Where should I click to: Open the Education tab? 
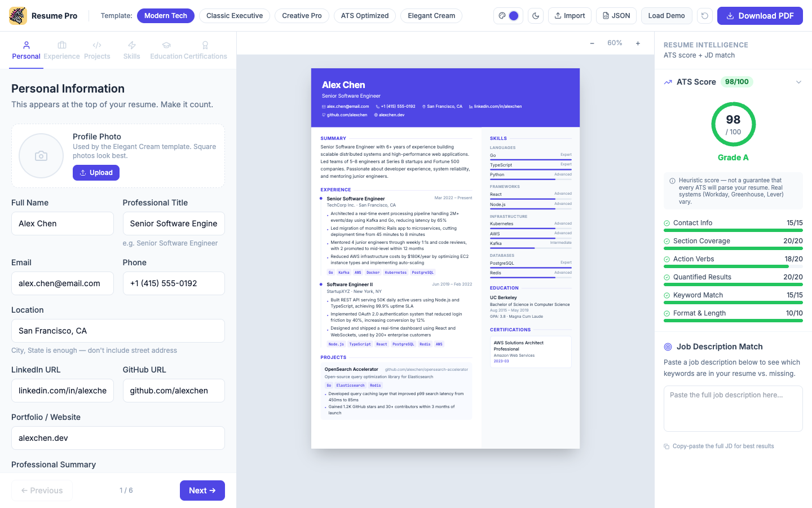pos(166,50)
